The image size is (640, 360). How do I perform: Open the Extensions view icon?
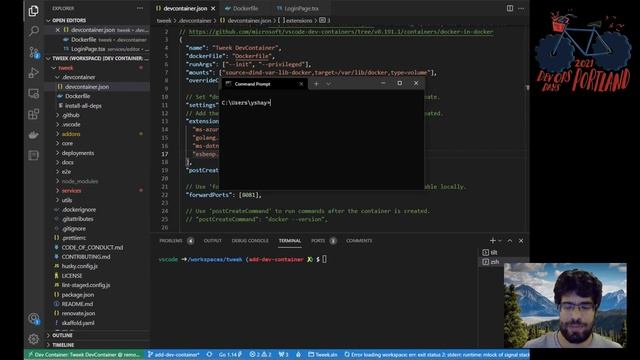click(x=33, y=114)
